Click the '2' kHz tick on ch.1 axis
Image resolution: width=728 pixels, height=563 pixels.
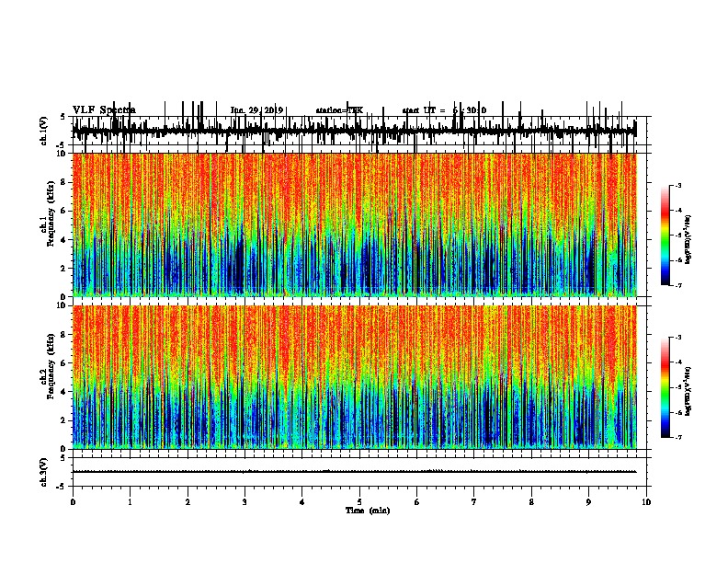coord(64,268)
